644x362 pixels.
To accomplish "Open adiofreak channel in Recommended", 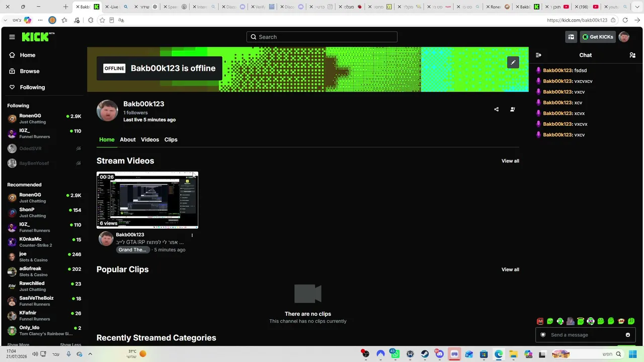I will 44,271.
